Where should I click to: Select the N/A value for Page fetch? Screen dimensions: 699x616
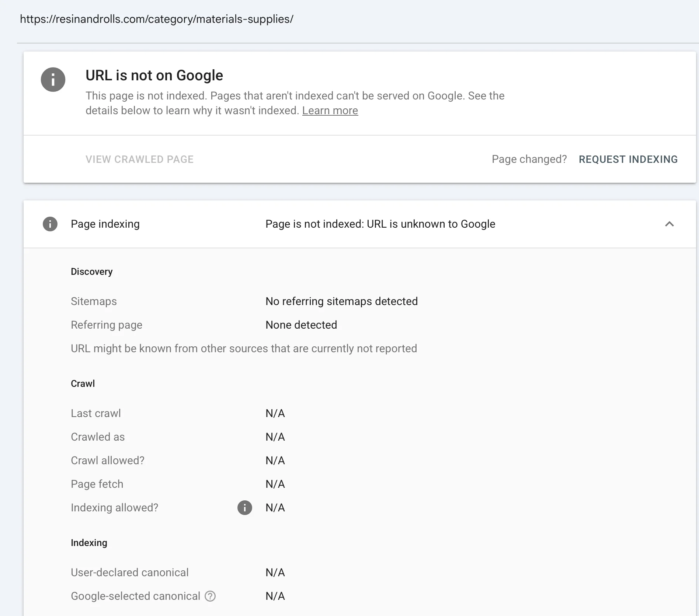[275, 484]
